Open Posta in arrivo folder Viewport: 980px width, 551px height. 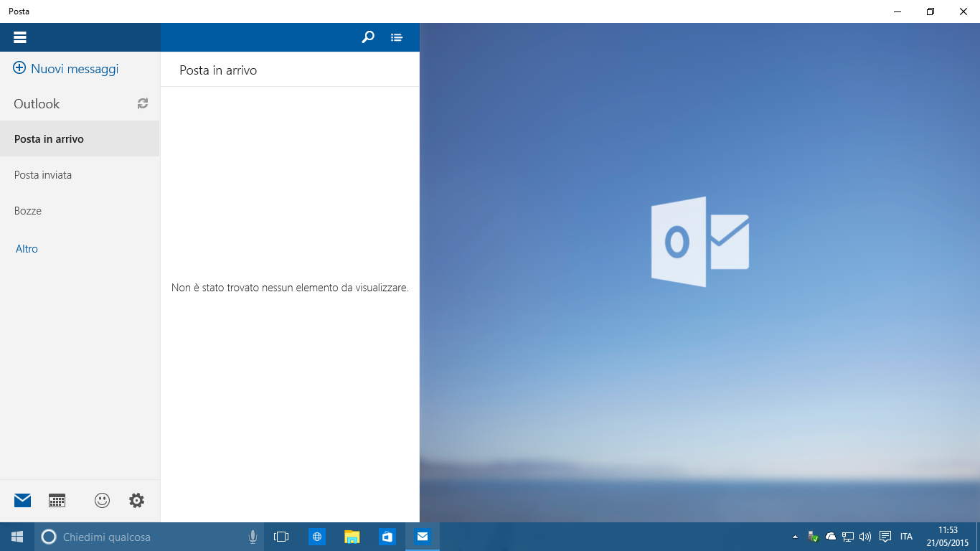(x=80, y=138)
